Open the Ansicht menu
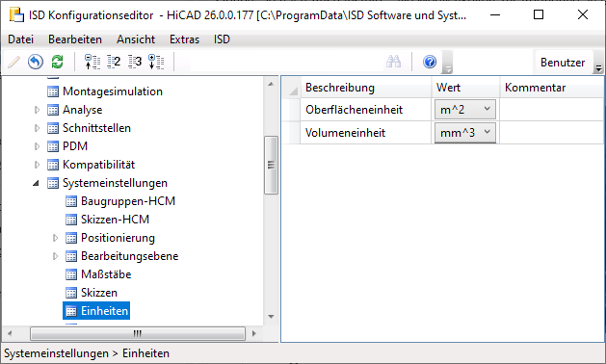The height and width of the screenshot is (364, 606). 136,39
